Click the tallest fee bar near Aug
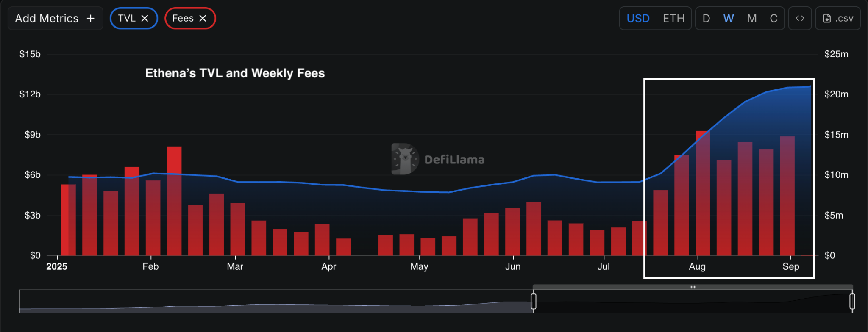868x332 pixels. (703, 193)
